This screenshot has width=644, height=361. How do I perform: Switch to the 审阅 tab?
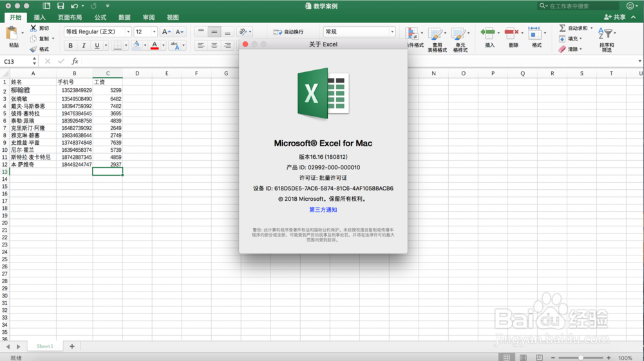click(149, 17)
